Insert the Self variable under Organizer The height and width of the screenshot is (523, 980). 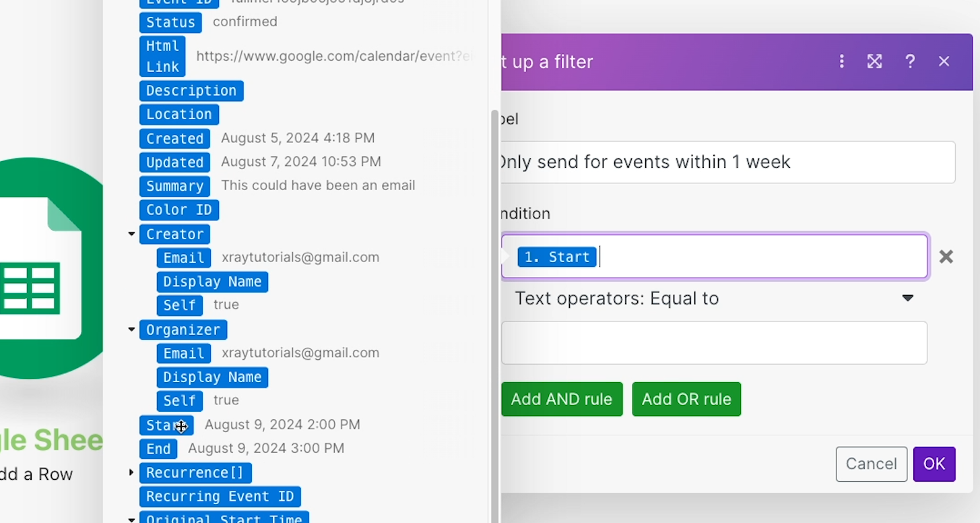click(x=180, y=401)
